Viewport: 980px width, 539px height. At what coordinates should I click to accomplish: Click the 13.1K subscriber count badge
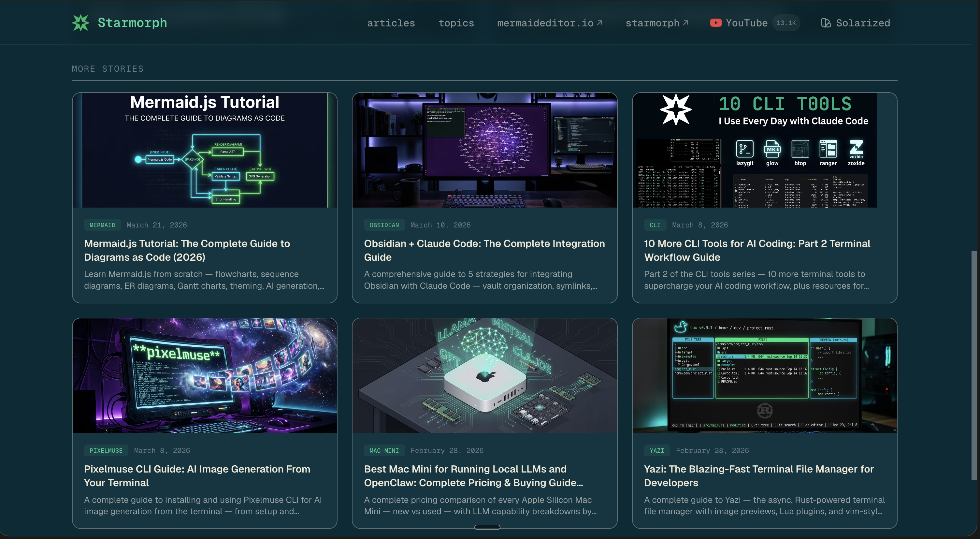(x=786, y=23)
